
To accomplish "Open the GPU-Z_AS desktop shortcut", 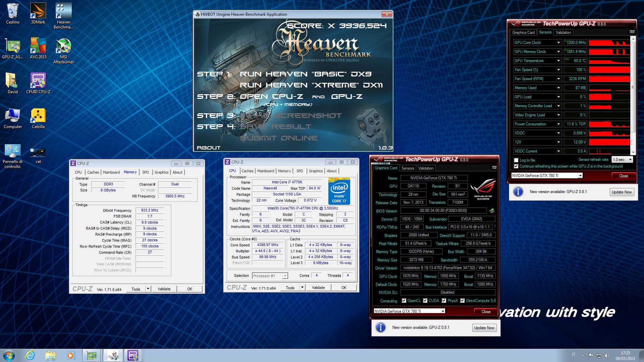I will point(13,48).
